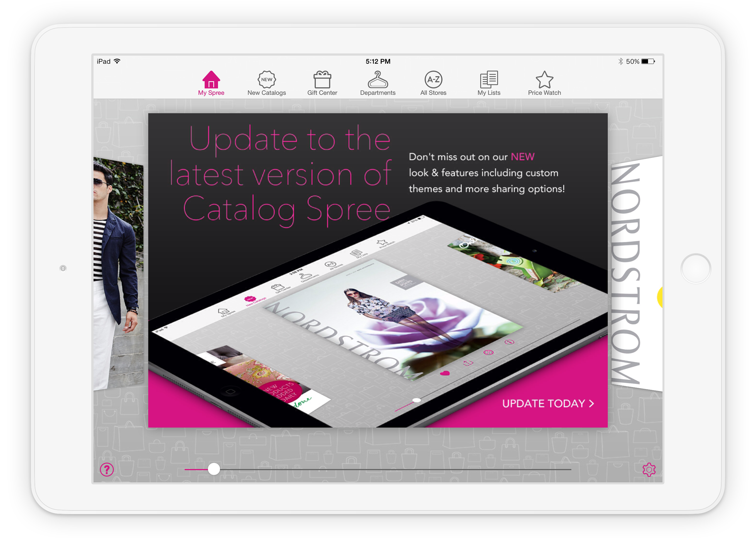Tap the Wi-Fi status icon
This screenshot has width=756, height=538.
pyautogui.click(x=117, y=61)
